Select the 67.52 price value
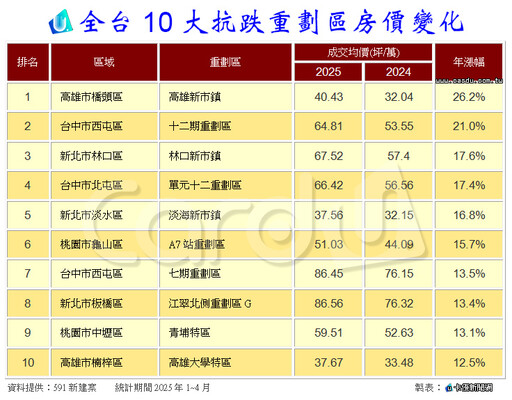This screenshot has width=512, height=400. tap(328, 156)
